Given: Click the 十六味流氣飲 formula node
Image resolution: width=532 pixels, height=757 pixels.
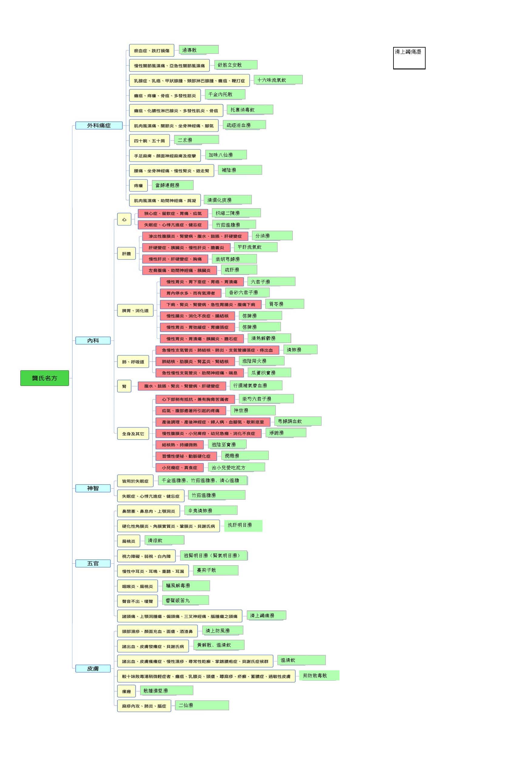Looking at the screenshot, I should point(278,80).
